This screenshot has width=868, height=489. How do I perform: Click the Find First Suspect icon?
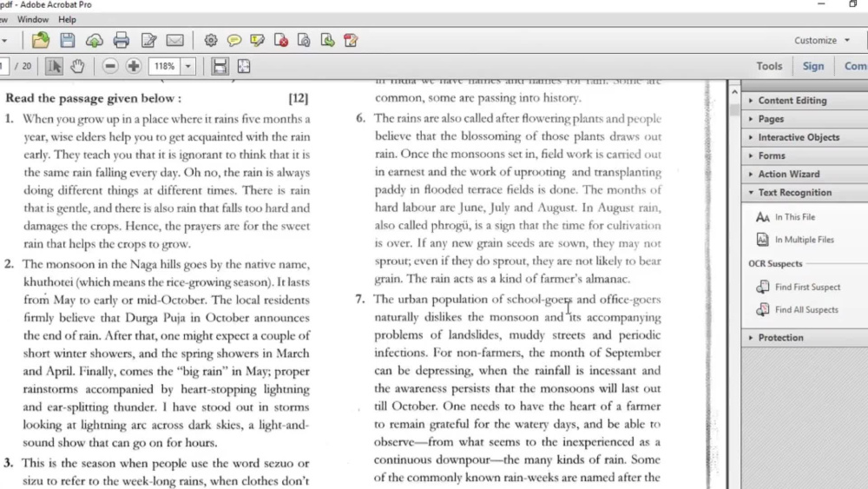[762, 287]
